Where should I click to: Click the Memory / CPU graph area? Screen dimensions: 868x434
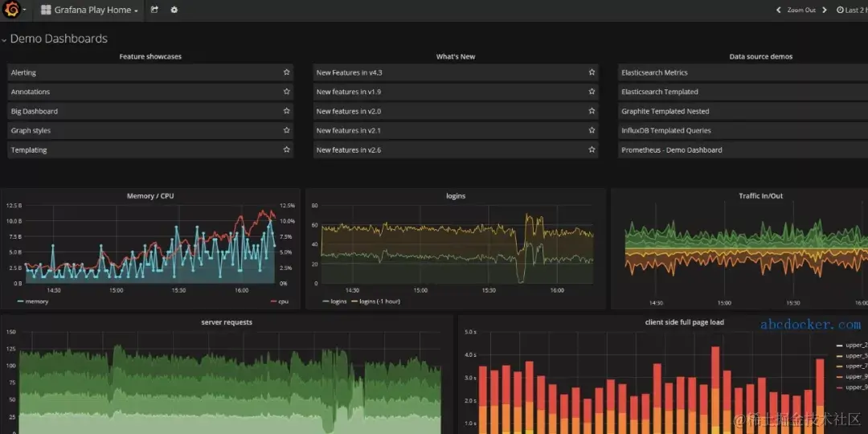click(150, 244)
